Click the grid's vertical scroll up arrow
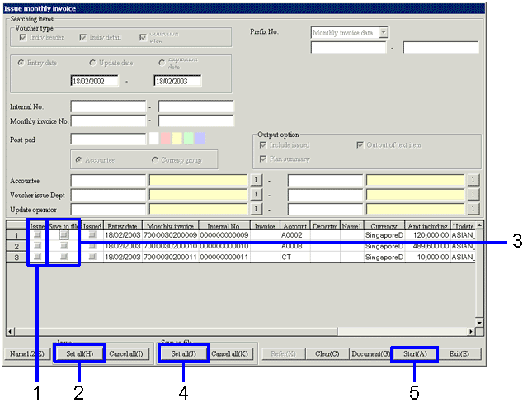This screenshot has width=532, height=407. tap(479, 225)
